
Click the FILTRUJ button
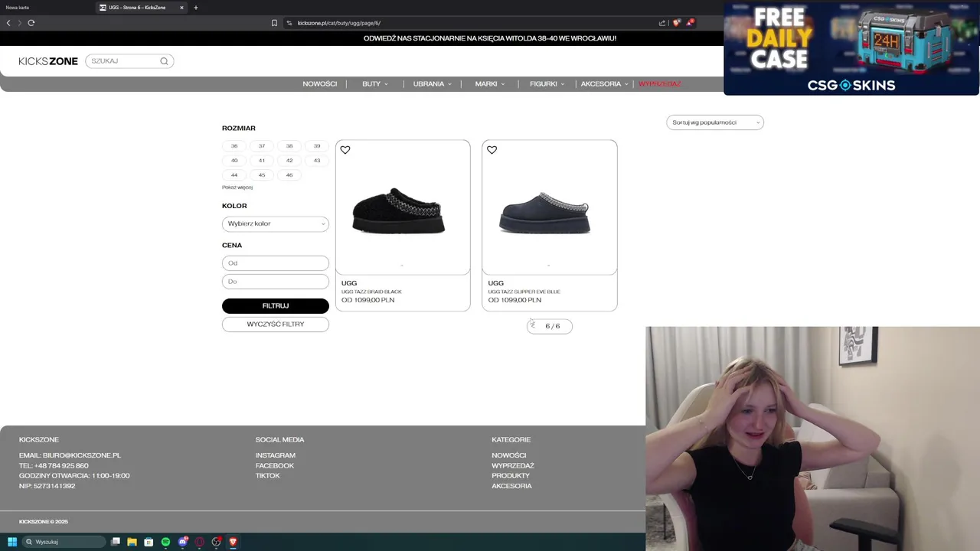(x=276, y=306)
